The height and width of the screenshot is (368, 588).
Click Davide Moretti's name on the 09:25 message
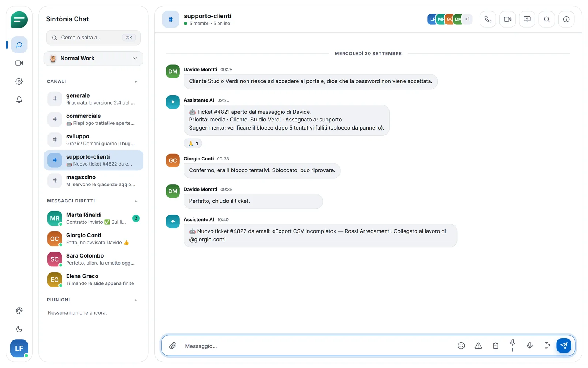click(200, 70)
